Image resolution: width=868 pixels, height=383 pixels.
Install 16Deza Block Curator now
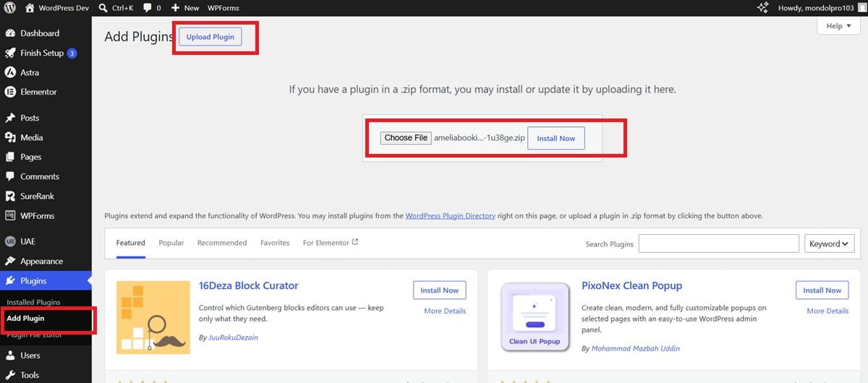(x=440, y=290)
